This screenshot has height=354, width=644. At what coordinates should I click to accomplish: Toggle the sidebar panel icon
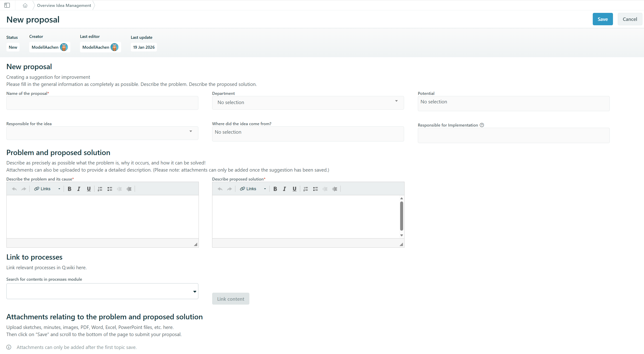pyautogui.click(x=7, y=5)
